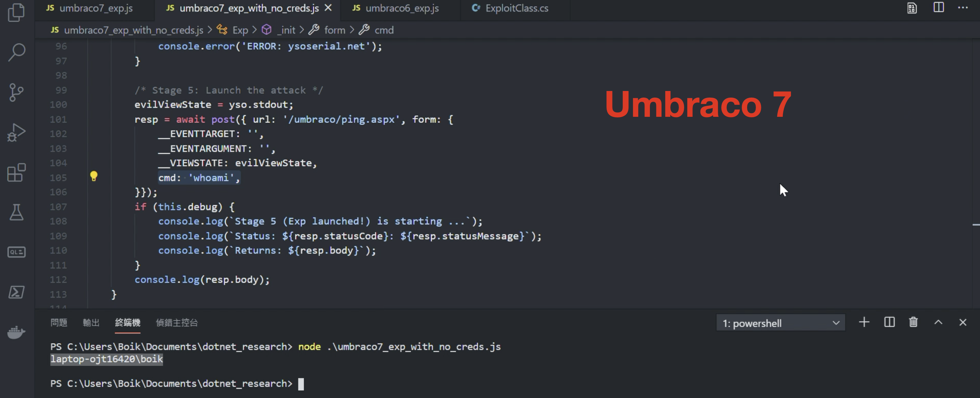Image resolution: width=980 pixels, height=398 pixels.
Task: Switch to the umbraco6_exp.js tab
Action: 402,8
